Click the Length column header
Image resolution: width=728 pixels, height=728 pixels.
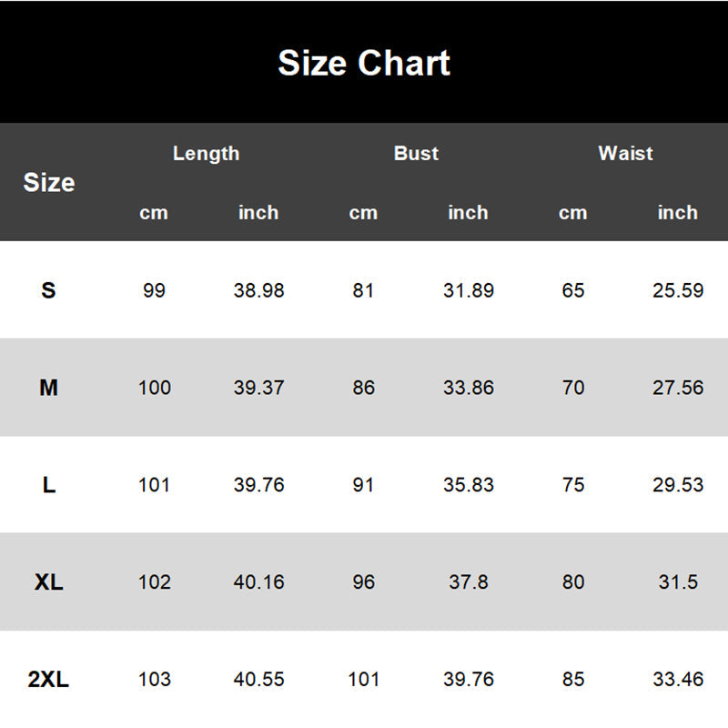(x=207, y=154)
